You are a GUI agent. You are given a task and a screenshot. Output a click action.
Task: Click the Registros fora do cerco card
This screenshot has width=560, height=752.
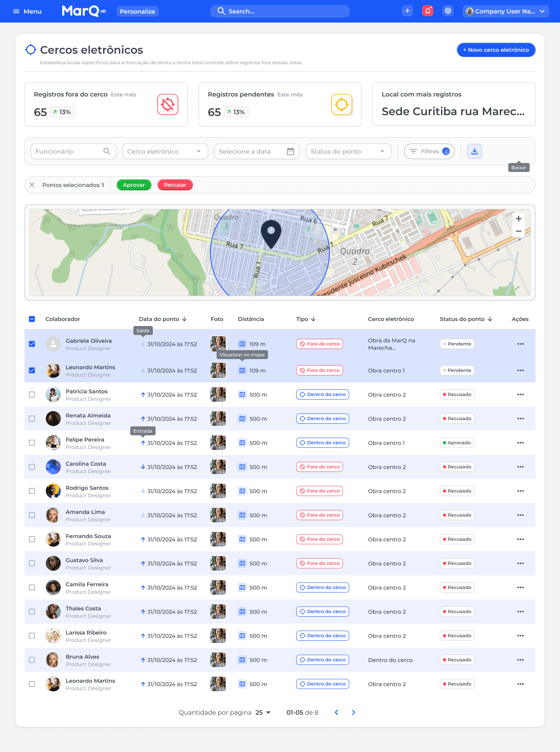tap(106, 104)
